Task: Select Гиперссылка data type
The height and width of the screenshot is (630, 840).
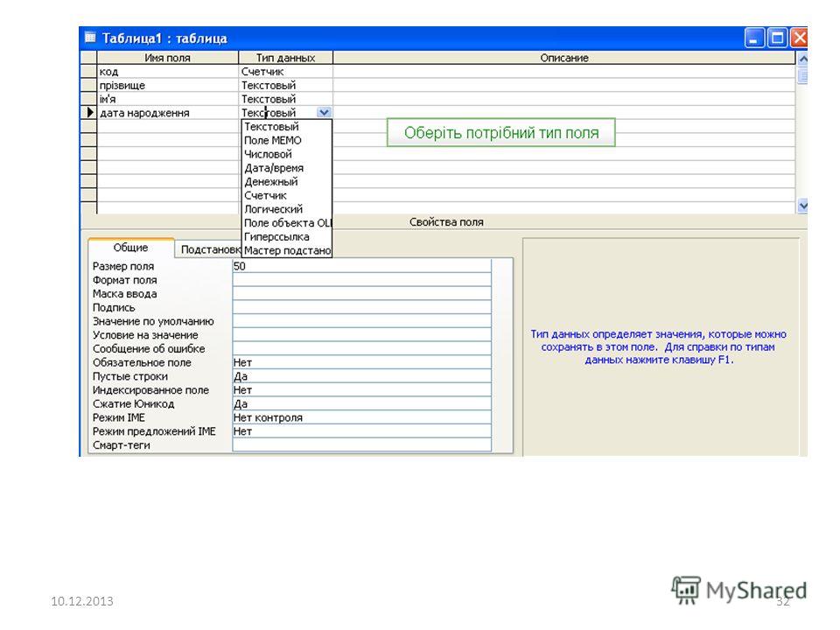Action: [287, 237]
